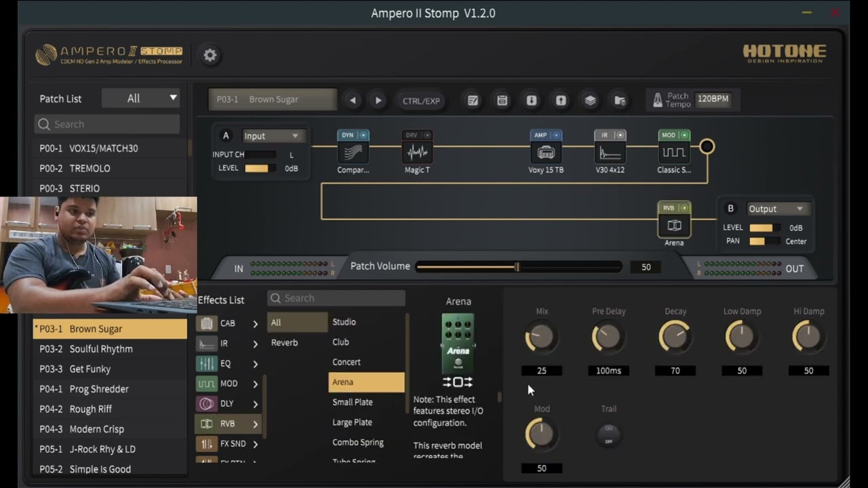Select the IR V30 4x12 block

click(610, 152)
